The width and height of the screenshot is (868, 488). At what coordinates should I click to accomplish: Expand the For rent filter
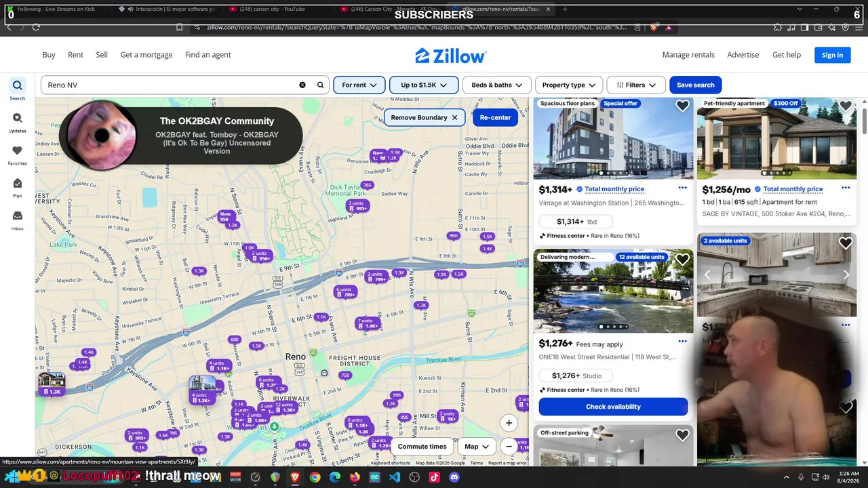[x=359, y=85]
